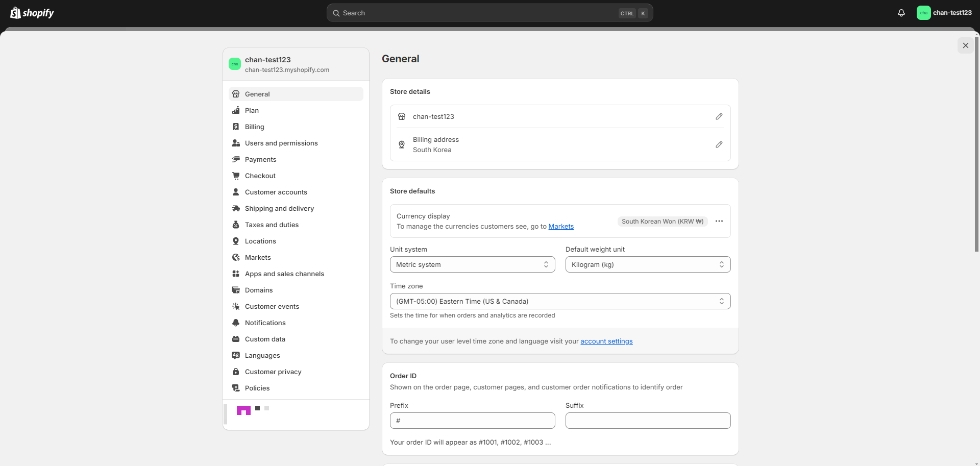Click the Customer accounts person icon
The height and width of the screenshot is (466, 980).
236,192
